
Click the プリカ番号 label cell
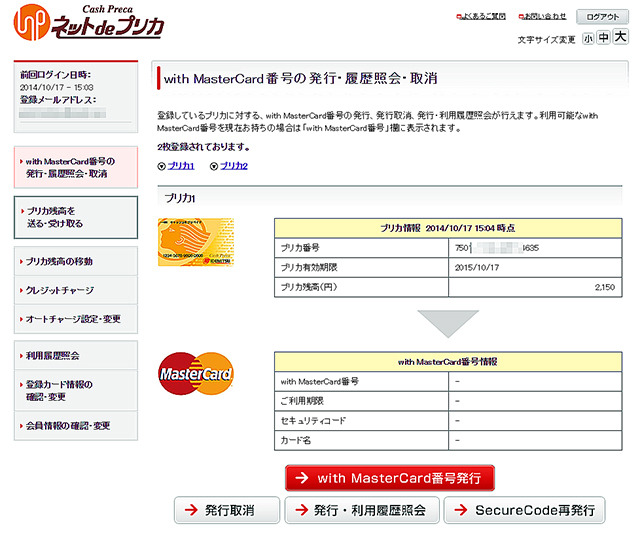point(361,248)
